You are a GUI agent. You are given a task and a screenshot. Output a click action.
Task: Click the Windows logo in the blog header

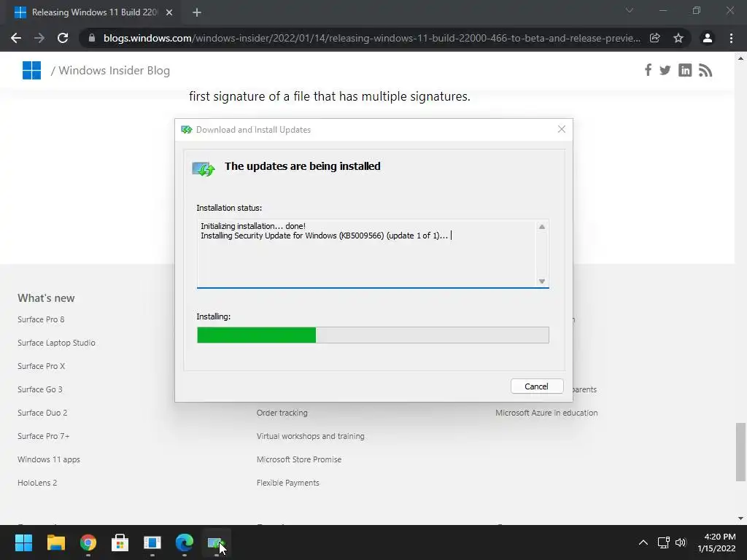pyautogui.click(x=31, y=71)
